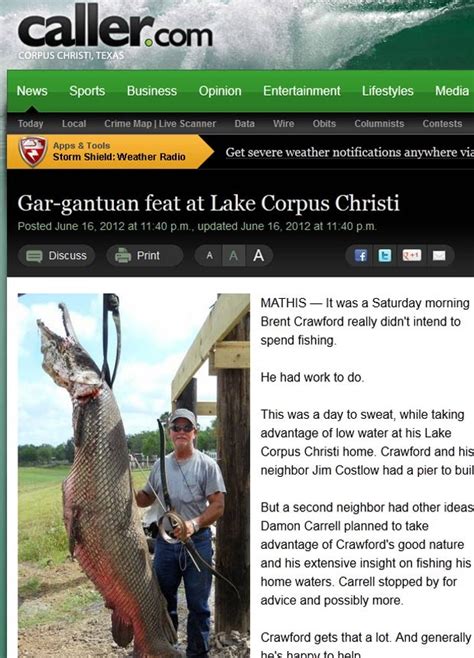The width and height of the screenshot is (474, 658).
Task: Select the largest text size A
Action: pos(258,256)
